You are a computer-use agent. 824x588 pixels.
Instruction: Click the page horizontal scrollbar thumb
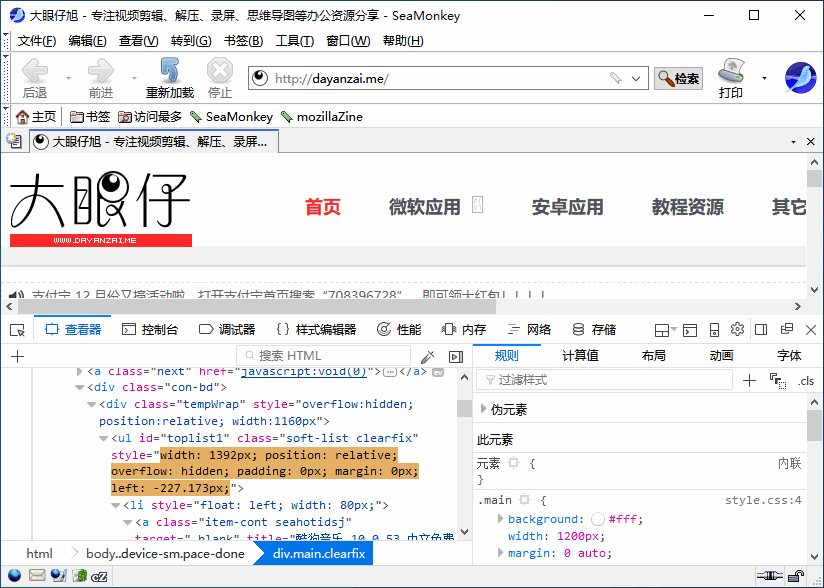(x=256, y=306)
